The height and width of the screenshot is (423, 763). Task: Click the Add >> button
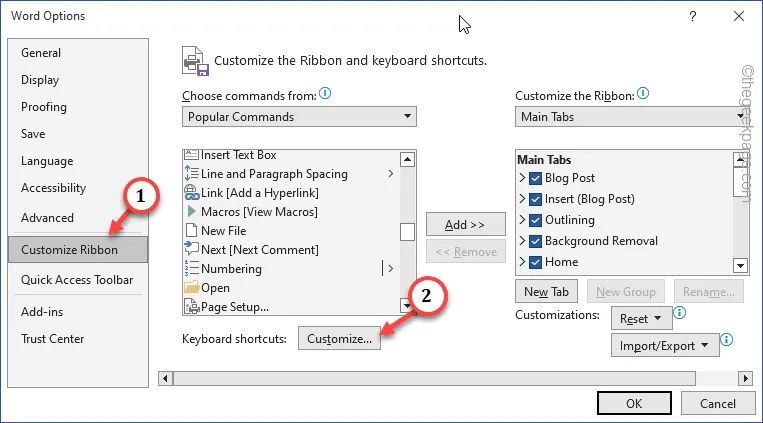(466, 224)
